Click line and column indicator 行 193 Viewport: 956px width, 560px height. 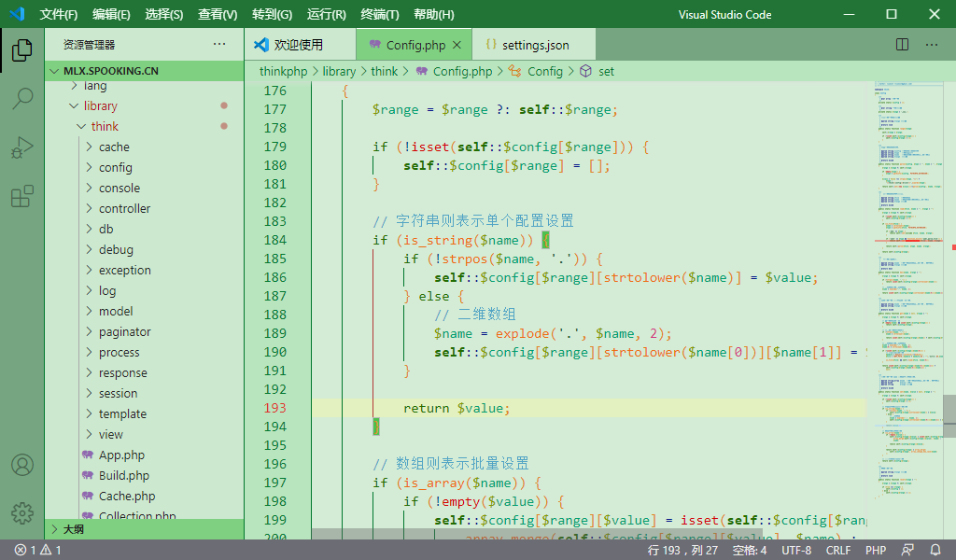682,550
